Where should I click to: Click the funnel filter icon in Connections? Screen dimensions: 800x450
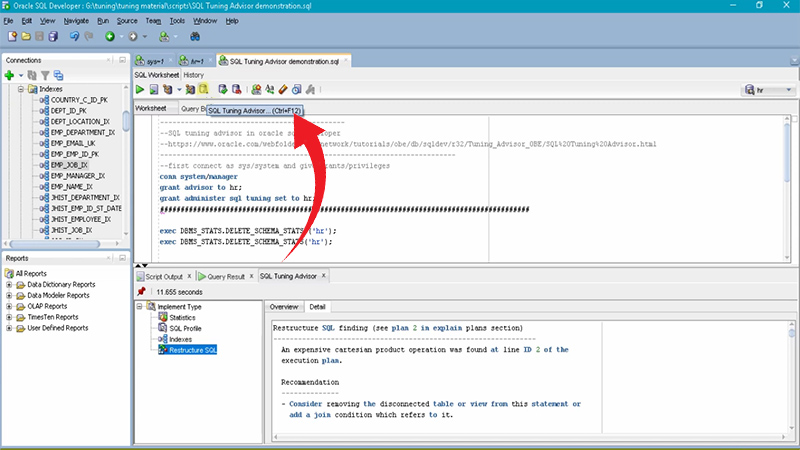pyautogui.click(x=45, y=76)
